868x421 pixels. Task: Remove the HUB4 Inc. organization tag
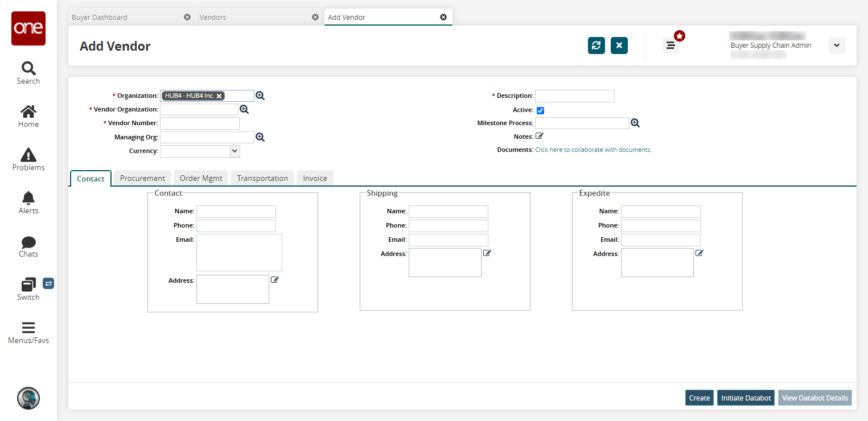219,96
